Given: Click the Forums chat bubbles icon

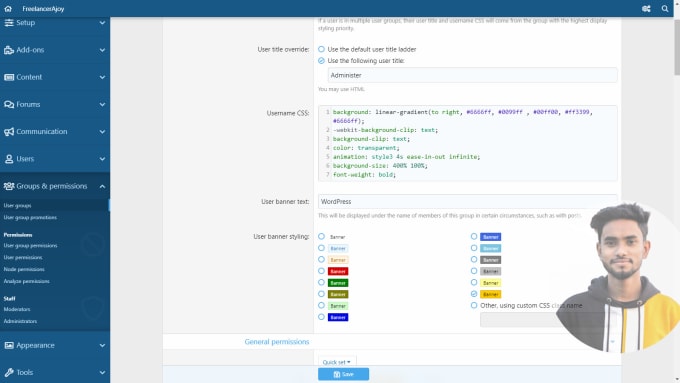Looking at the screenshot, I should point(9,105).
